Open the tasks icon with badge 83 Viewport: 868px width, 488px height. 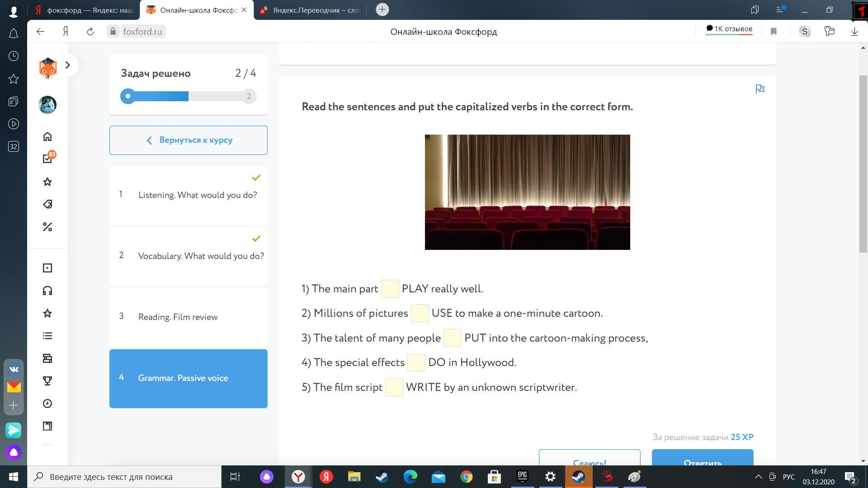coord(47,159)
